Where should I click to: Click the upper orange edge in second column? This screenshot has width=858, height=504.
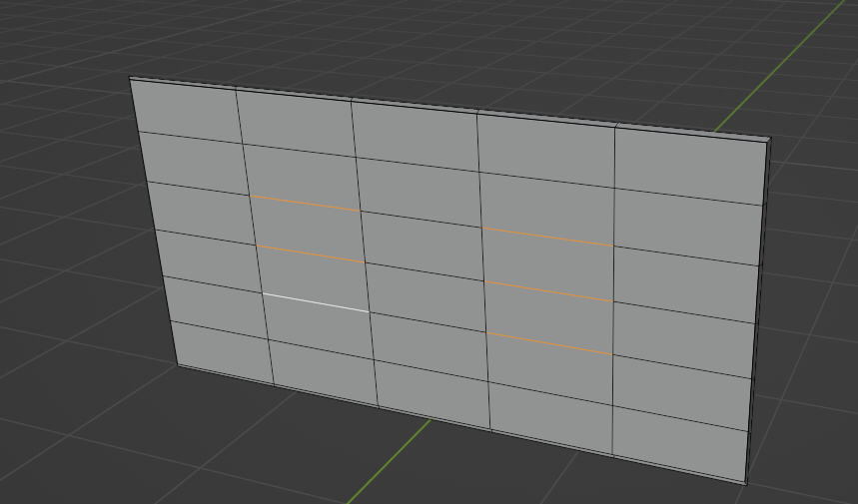pyautogui.click(x=305, y=203)
